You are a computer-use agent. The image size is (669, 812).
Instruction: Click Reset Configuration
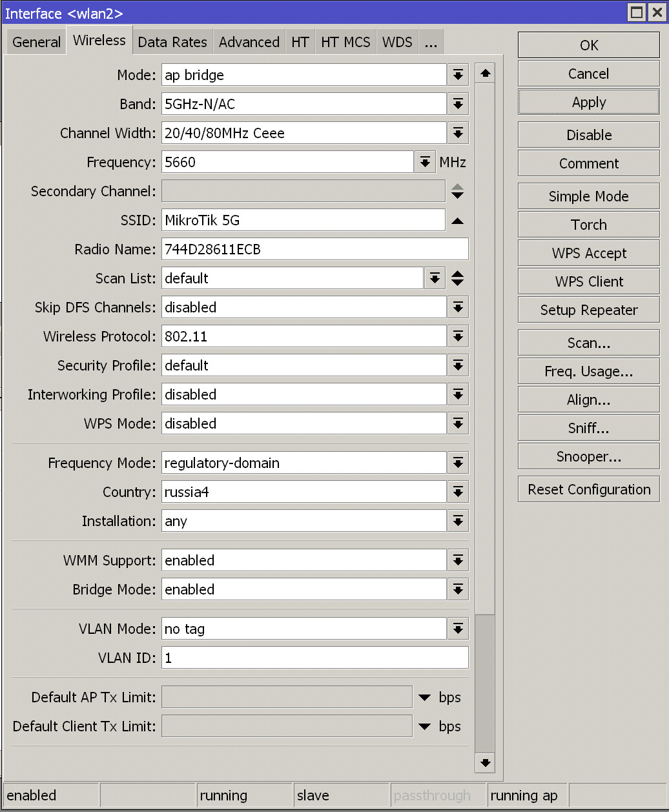[588, 489]
